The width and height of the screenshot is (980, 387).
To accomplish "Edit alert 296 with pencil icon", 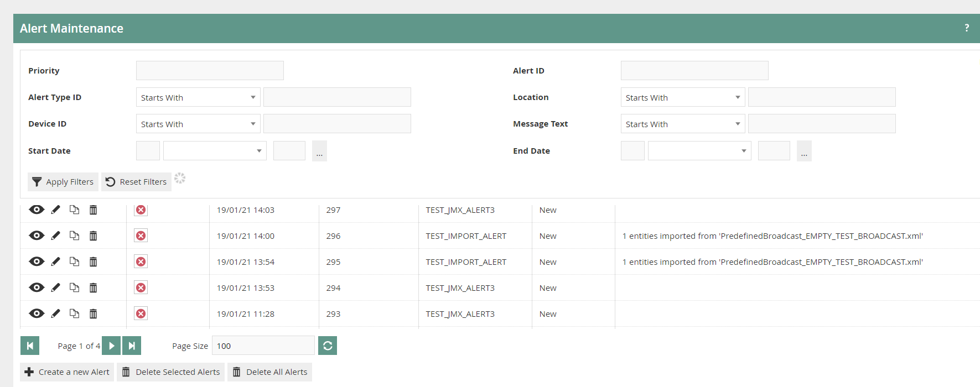I will pyautogui.click(x=55, y=236).
